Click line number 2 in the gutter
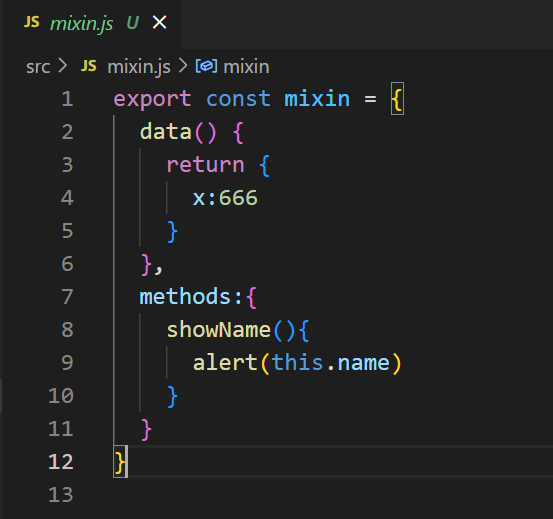Viewport: 553px width, 519px height. (67, 132)
